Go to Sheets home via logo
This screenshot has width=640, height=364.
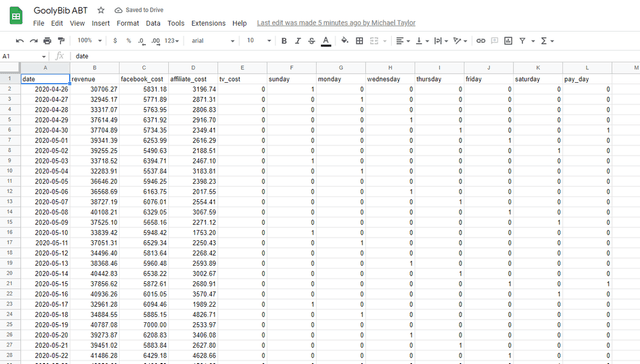click(x=16, y=16)
